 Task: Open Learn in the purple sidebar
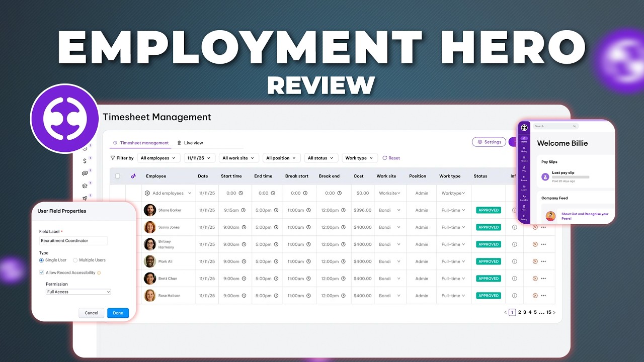pyautogui.click(x=524, y=188)
